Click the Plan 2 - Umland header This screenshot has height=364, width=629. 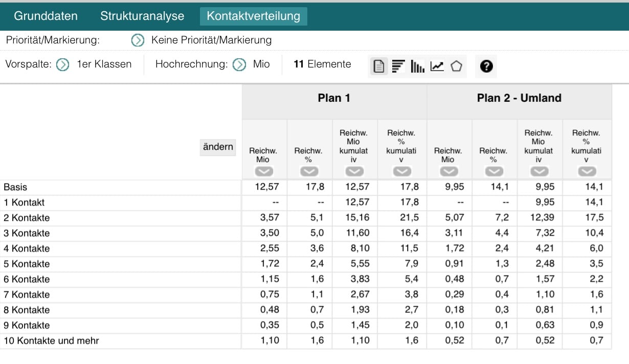click(519, 98)
